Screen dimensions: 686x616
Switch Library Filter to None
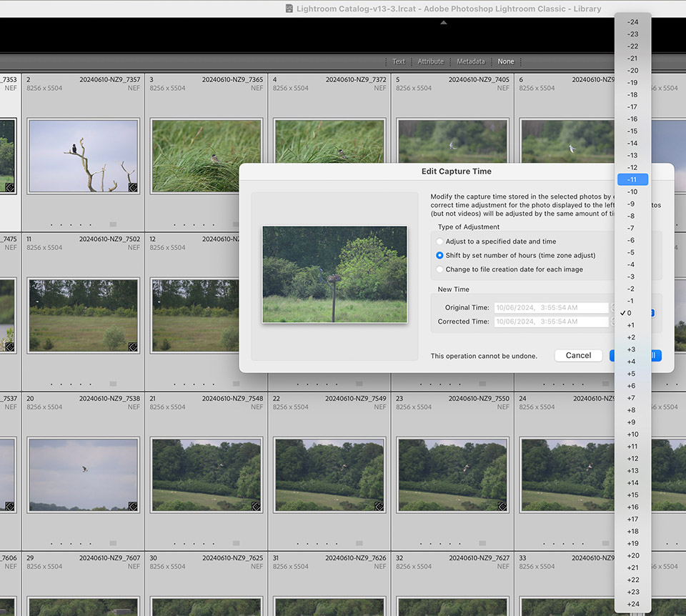506,61
